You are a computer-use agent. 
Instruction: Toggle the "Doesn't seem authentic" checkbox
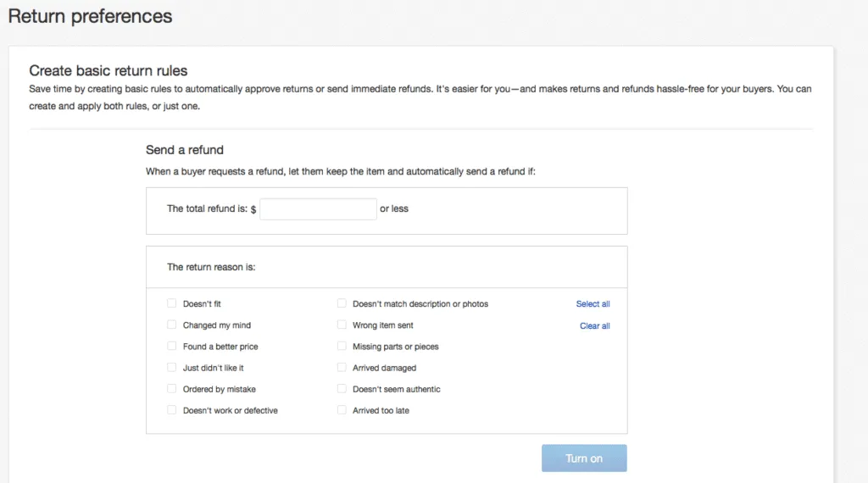[342, 389]
